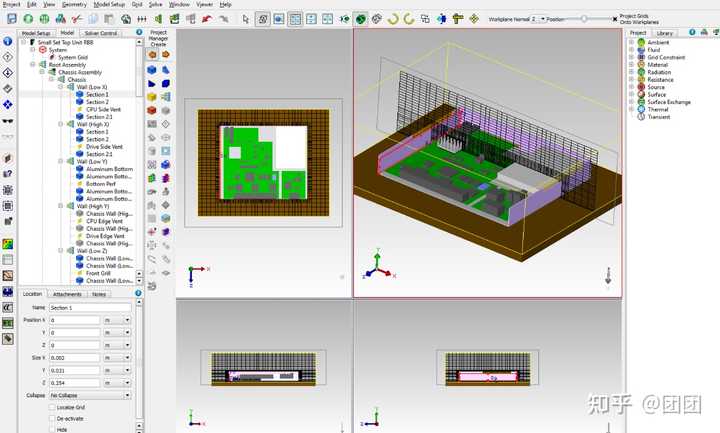This screenshot has height=433, width=720.
Task: Open the Size Z unit dropdown
Action: tap(117, 383)
